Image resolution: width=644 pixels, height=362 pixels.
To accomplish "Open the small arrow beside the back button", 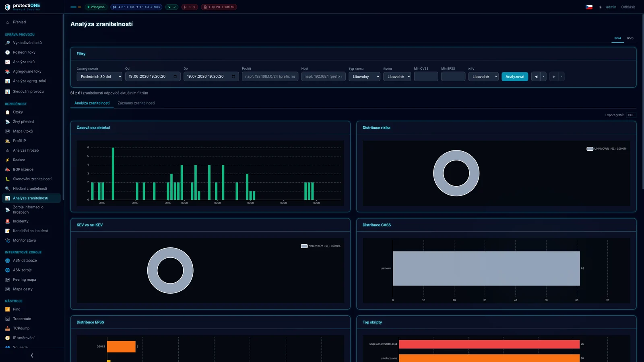I will pyautogui.click(x=543, y=76).
